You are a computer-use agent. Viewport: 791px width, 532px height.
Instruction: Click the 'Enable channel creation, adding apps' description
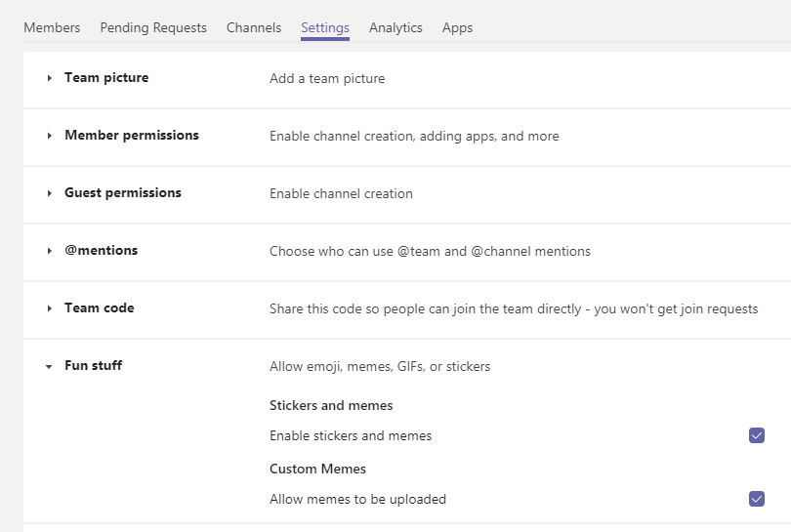(x=414, y=137)
